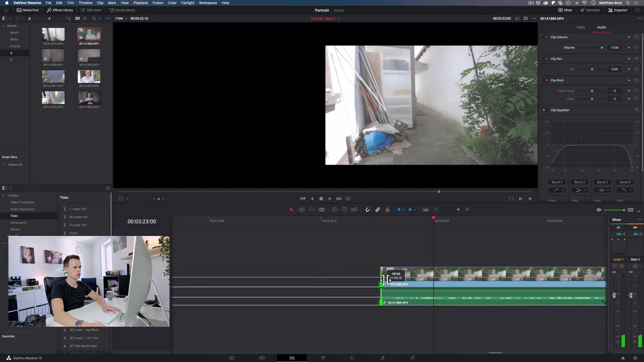Open the Workspace menu

(x=208, y=3)
